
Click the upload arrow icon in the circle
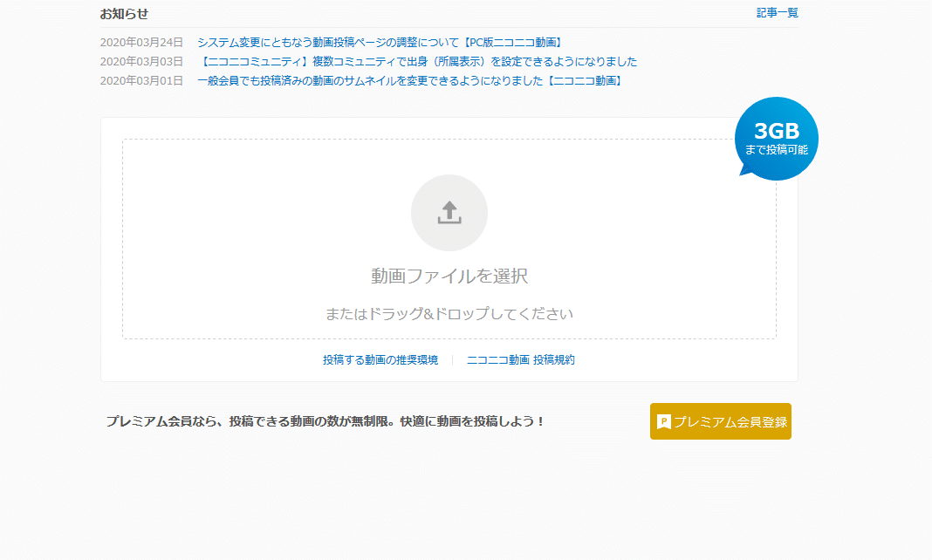pos(449,212)
